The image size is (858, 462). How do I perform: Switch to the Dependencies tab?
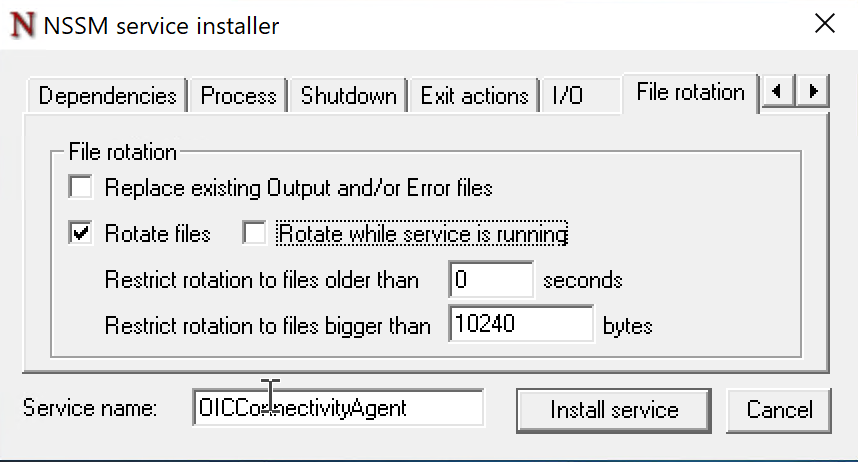[107, 96]
